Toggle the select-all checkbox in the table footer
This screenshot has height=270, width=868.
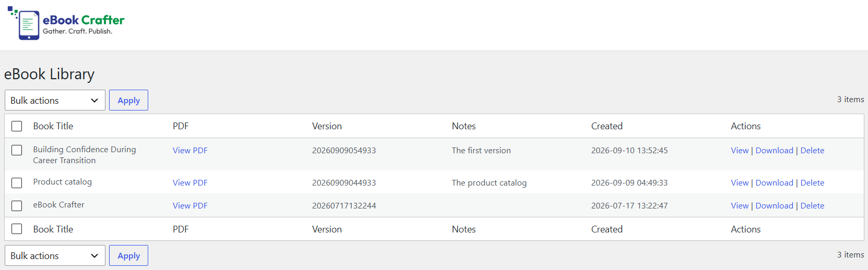tap(17, 229)
